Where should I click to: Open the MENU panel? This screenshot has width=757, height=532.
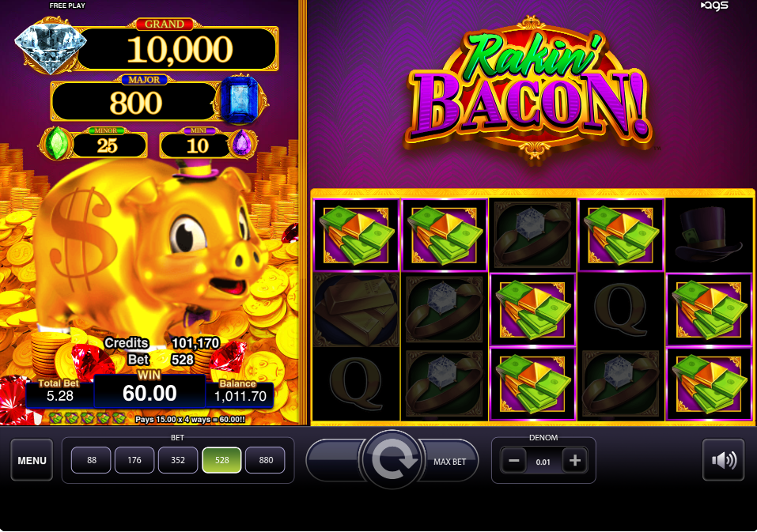[32, 460]
